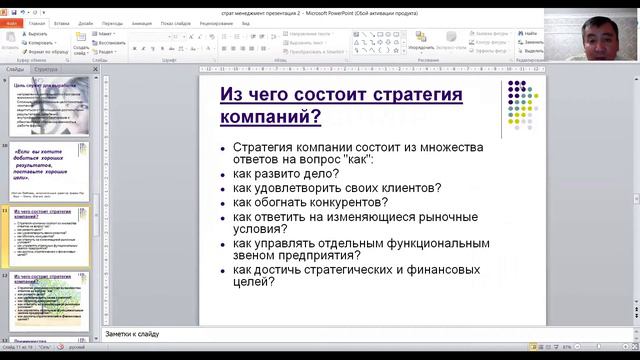Select slide 12 thumbnail
The image size is (640, 360).
point(49,302)
